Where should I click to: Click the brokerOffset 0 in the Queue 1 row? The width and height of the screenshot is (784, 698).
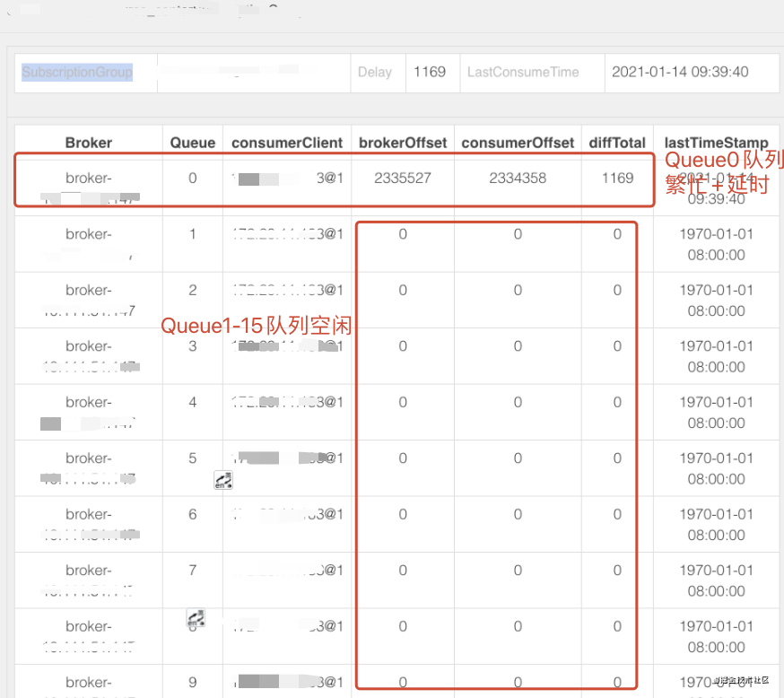[403, 234]
